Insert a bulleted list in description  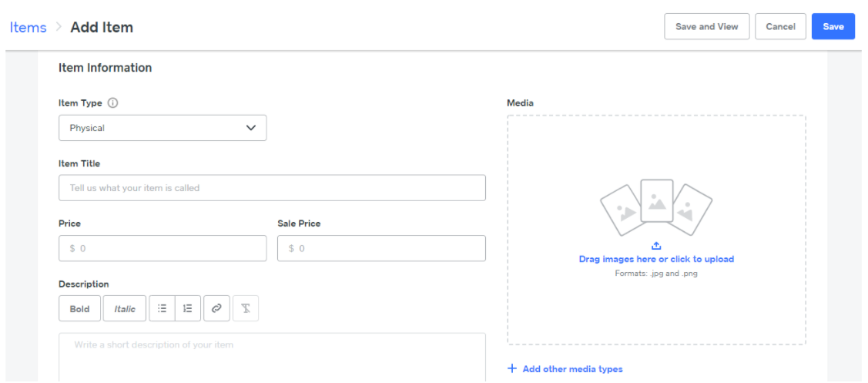(x=163, y=309)
